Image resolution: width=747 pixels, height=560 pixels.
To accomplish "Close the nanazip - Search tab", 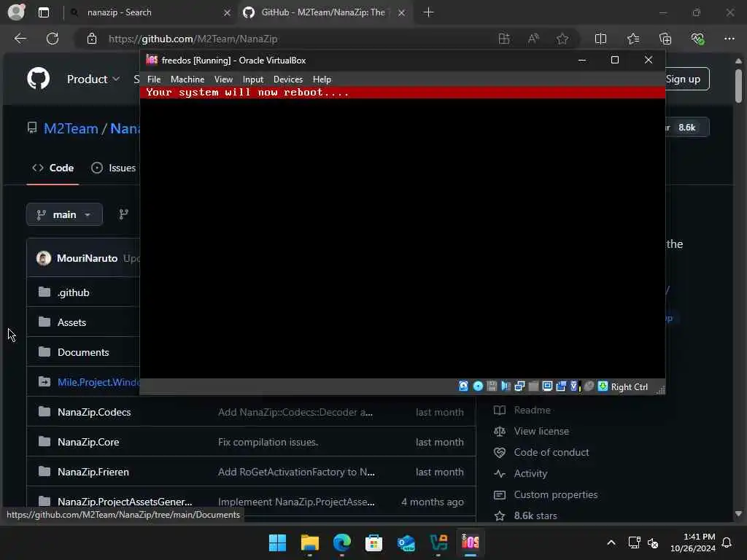I will [x=228, y=13].
